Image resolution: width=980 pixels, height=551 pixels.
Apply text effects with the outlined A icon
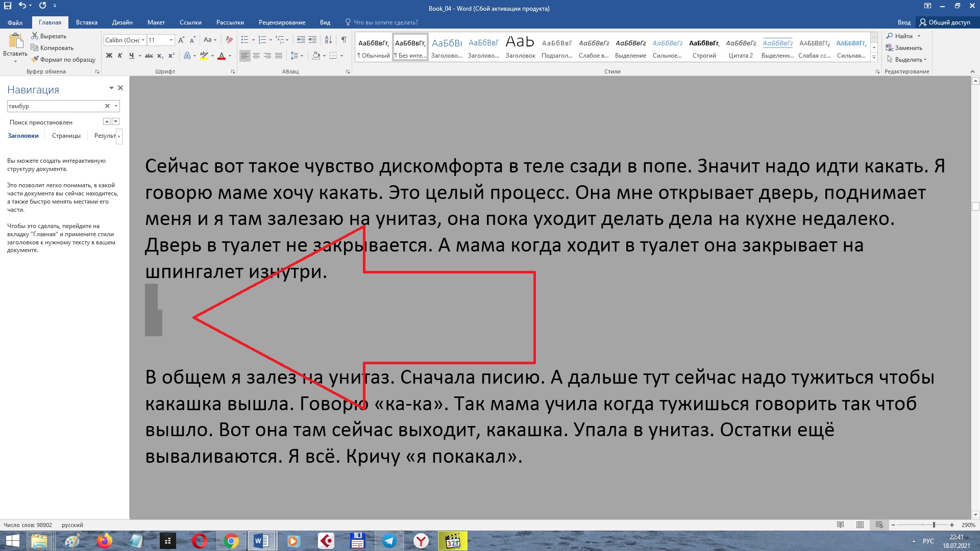point(187,56)
